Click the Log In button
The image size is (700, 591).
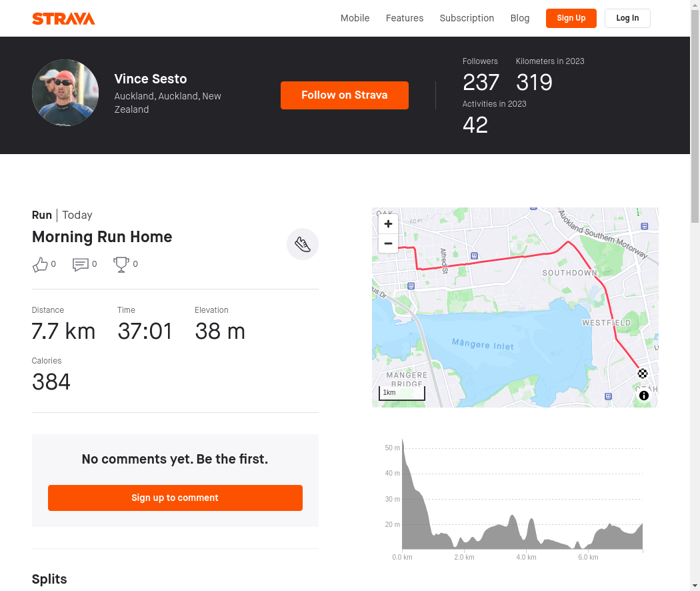point(627,18)
